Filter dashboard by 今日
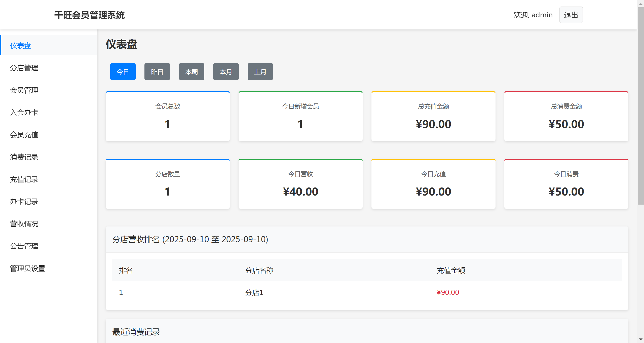The width and height of the screenshot is (644, 343). coord(123,72)
